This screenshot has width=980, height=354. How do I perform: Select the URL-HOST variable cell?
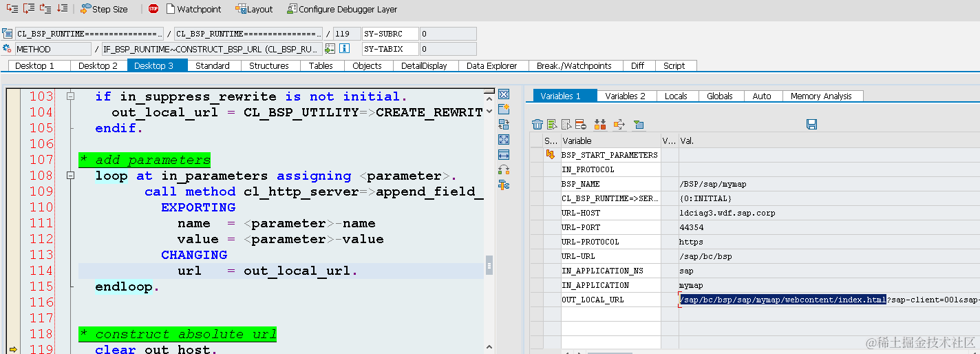tap(611, 213)
